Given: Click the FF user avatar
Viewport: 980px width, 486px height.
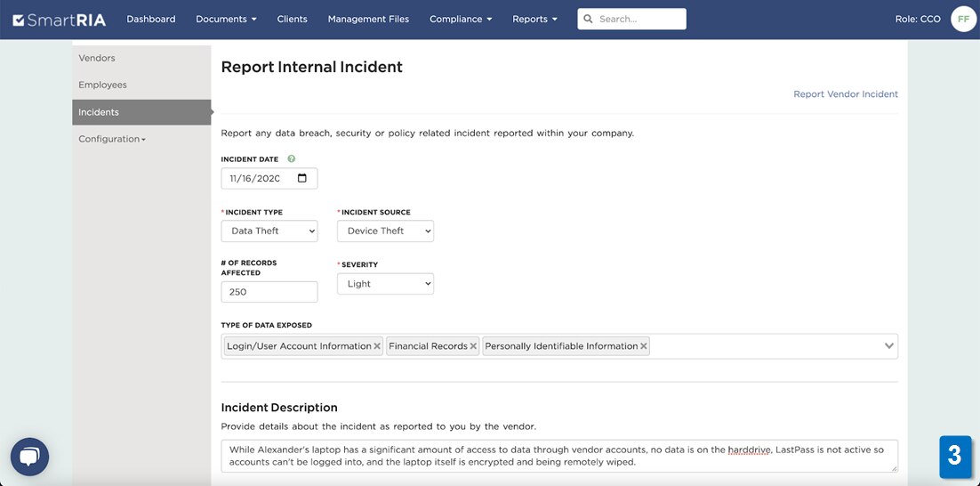Looking at the screenshot, I should (x=963, y=20).
